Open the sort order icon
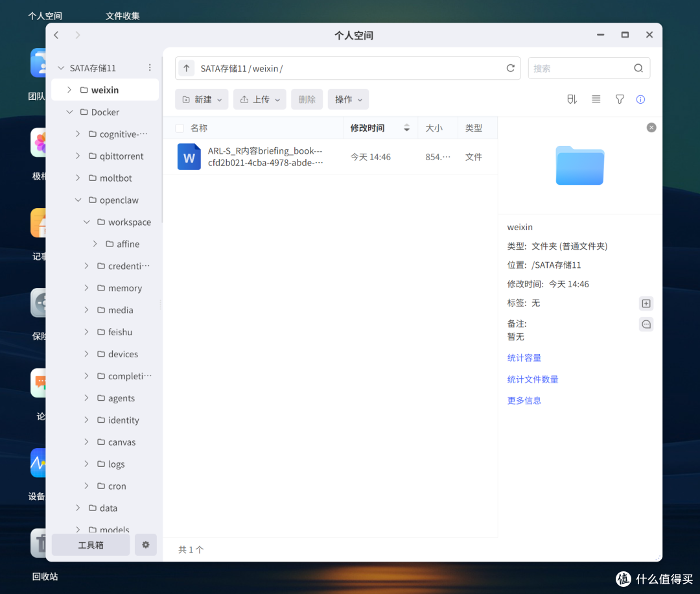 [572, 99]
